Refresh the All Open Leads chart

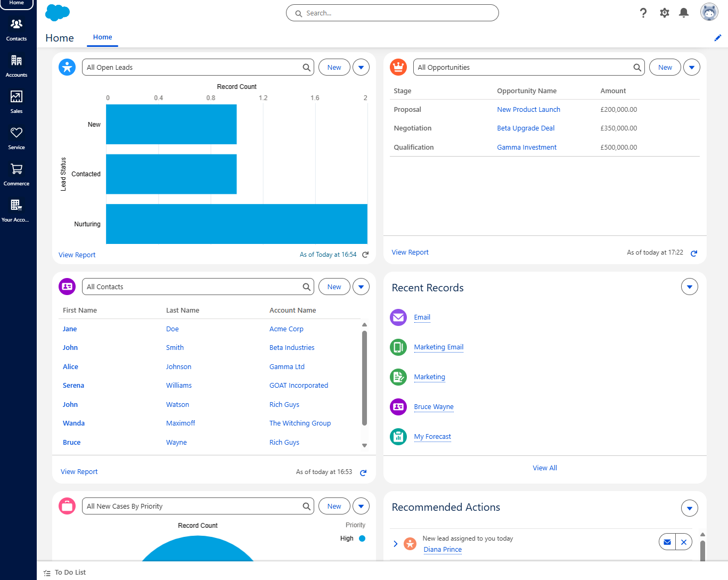(365, 255)
